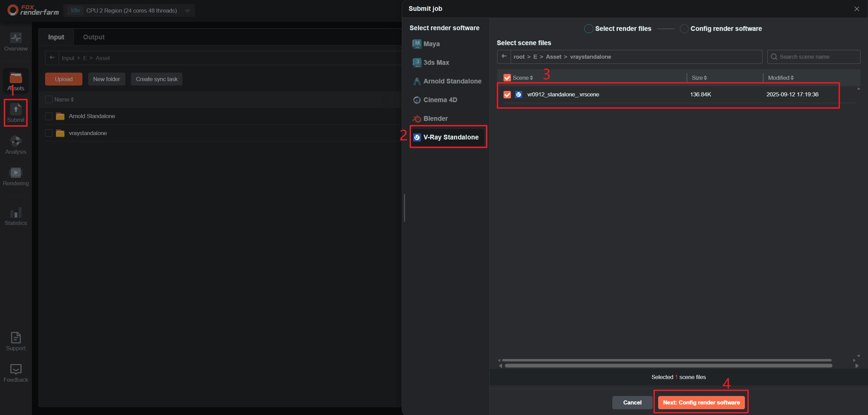
Task: Expand the CPU 2 Region dropdown
Action: point(188,11)
